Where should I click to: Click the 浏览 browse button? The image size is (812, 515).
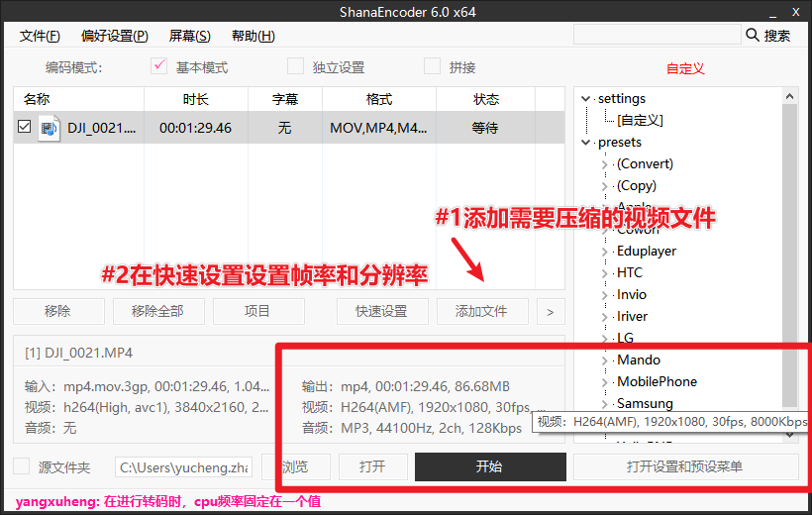[x=296, y=466]
